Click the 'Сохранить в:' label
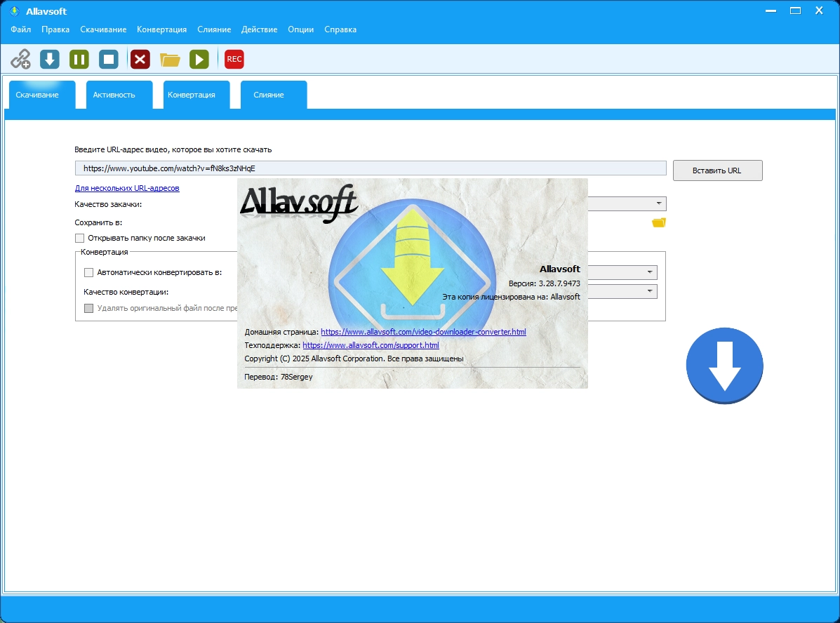This screenshot has height=623, width=840. (98, 222)
